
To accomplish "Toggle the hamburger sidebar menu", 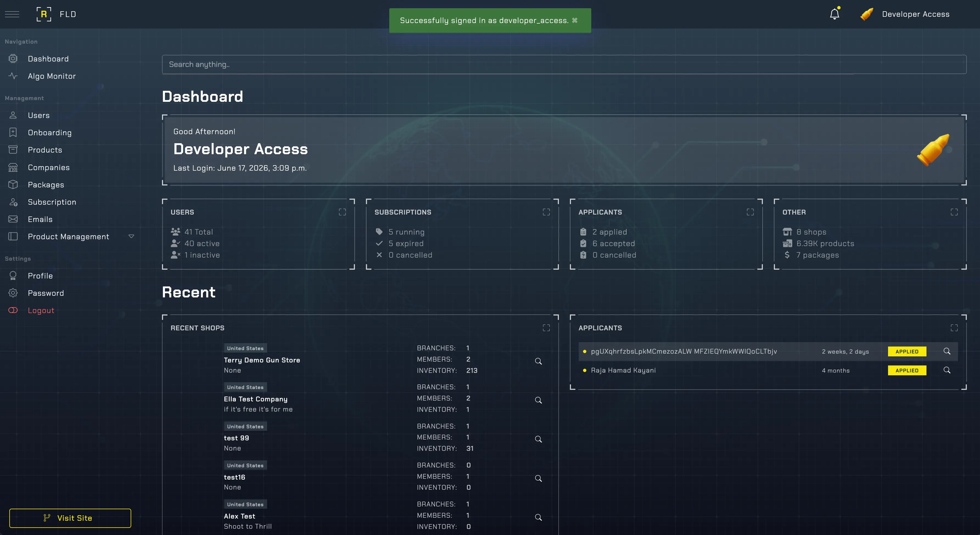I will click(x=12, y=14).
